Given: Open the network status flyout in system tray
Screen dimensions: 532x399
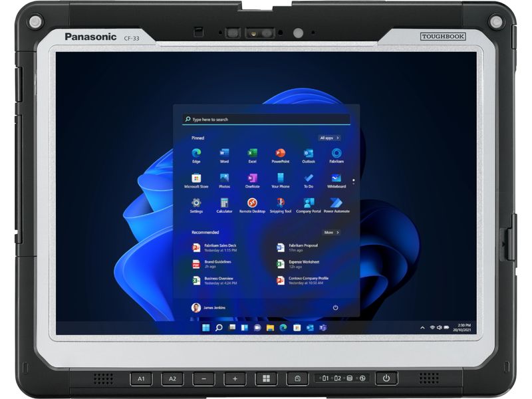Looking at the screenshot, I should click(434, 326).
